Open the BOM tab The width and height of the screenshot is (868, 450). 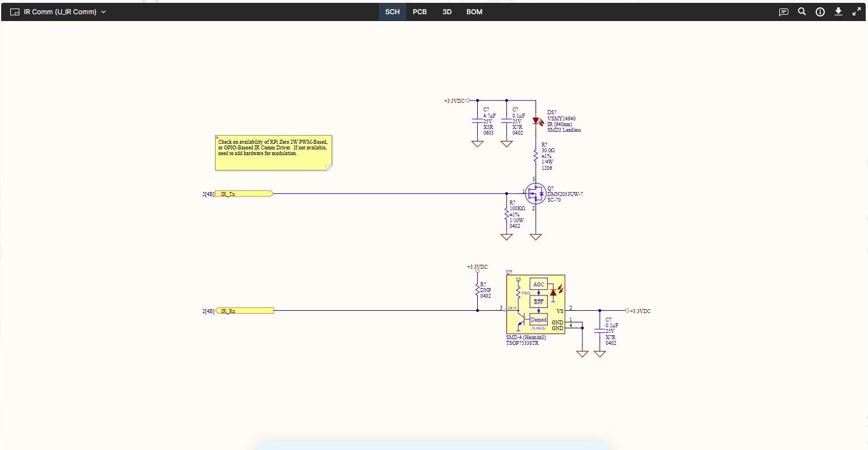tap(474, 12)
